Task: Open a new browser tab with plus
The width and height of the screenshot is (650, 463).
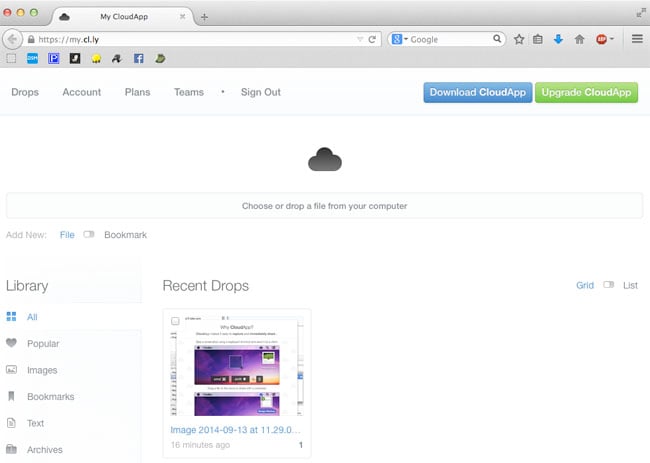Action: tap(204, 17)
